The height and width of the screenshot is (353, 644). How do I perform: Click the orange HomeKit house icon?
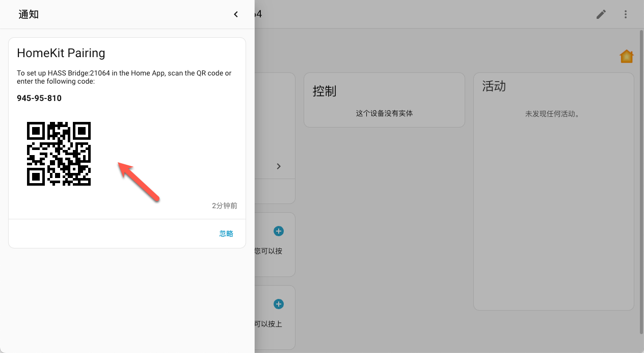tap(626, 56)
